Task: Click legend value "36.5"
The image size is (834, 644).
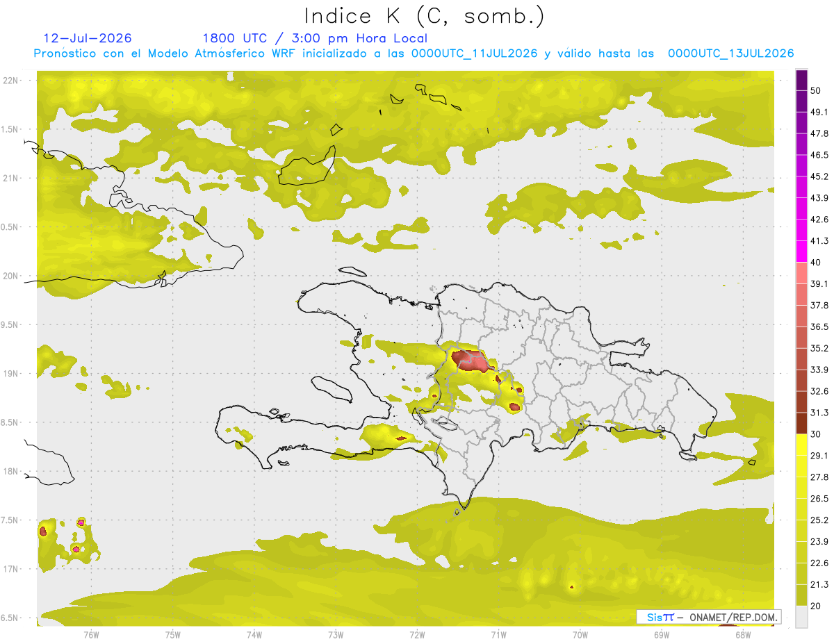Action: point(819,327)
